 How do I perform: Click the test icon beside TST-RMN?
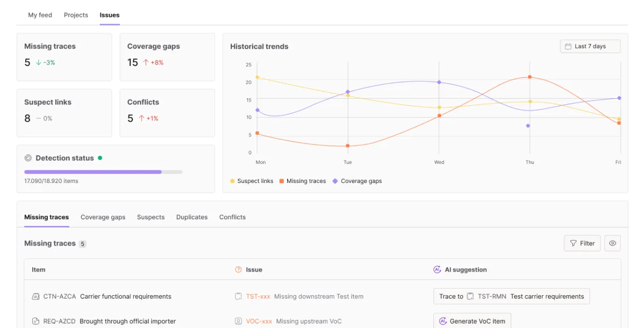point(470,296)
